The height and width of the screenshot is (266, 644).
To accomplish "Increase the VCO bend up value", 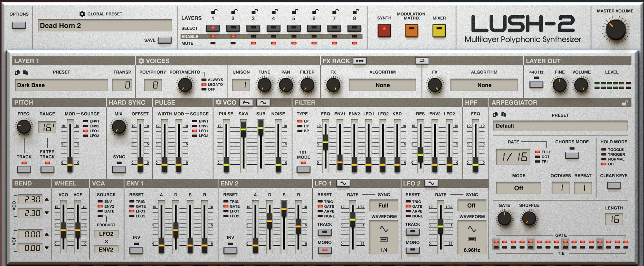I will [47, 199].
